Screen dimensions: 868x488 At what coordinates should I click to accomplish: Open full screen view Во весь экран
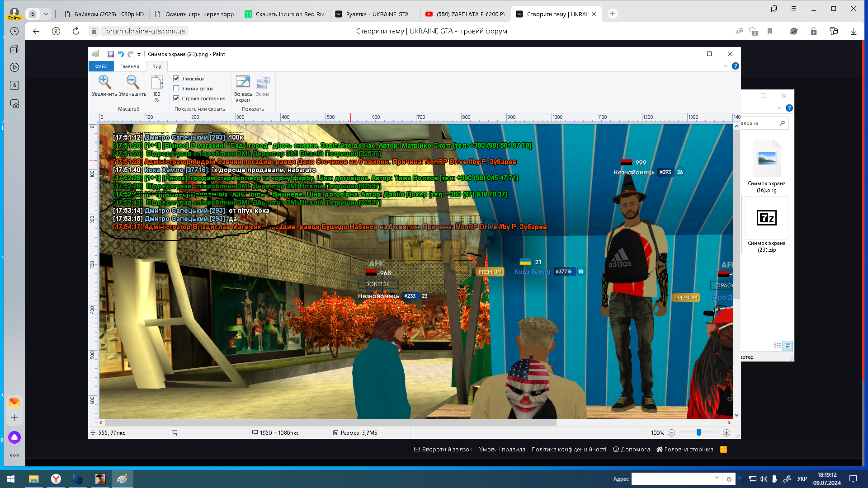(x=243, y=89)
